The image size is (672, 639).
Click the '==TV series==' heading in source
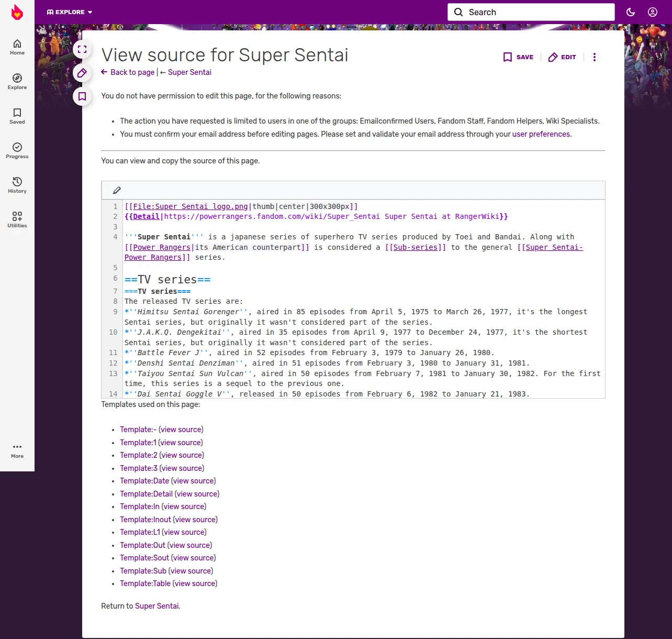167,280
